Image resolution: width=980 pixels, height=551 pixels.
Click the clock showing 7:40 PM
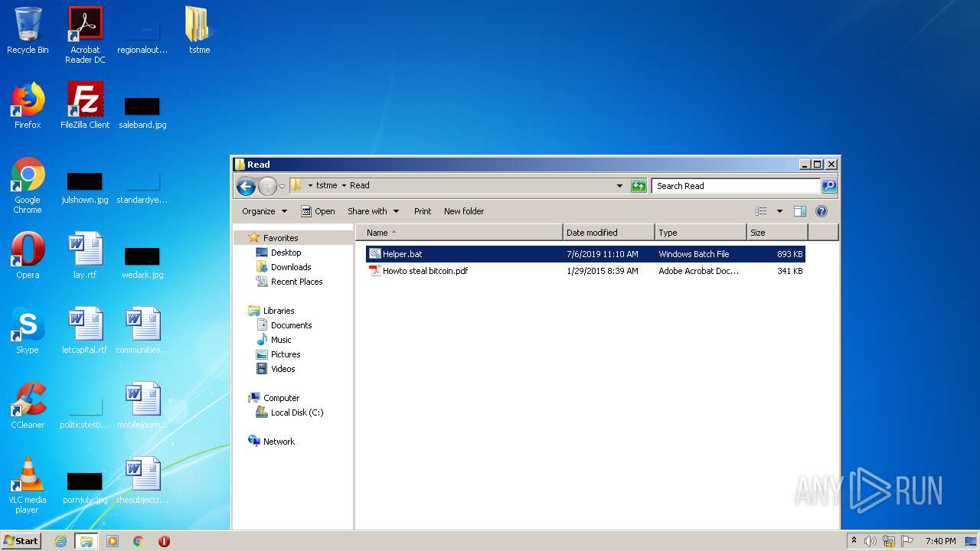[940, 541]
